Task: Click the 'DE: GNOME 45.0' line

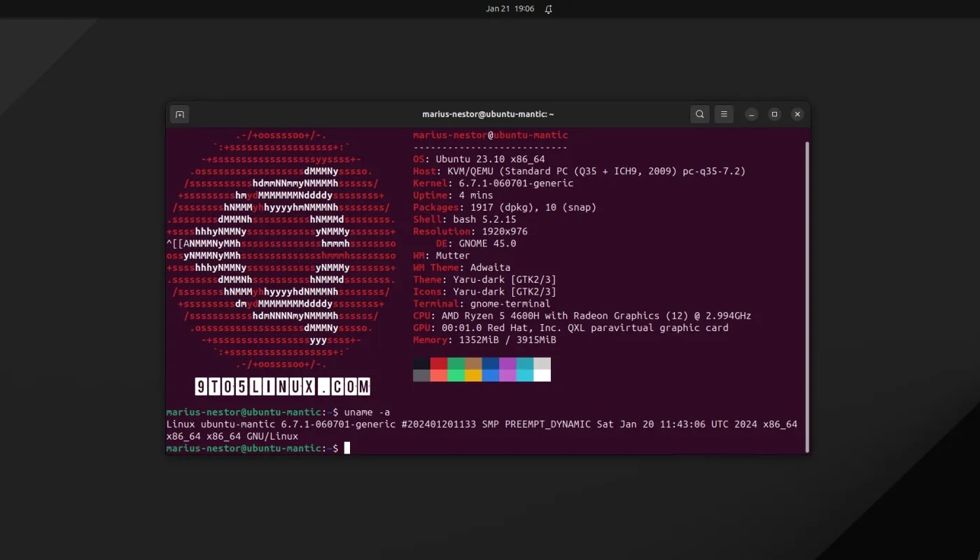Action: 476,244
